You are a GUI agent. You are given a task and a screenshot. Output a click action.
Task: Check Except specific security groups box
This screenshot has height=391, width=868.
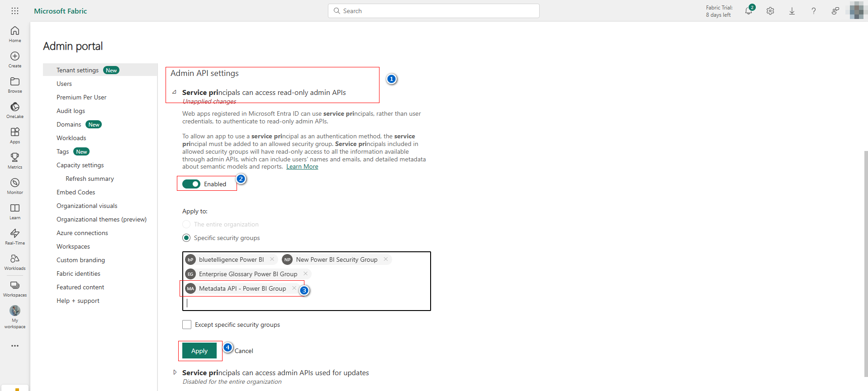(187, 325)
